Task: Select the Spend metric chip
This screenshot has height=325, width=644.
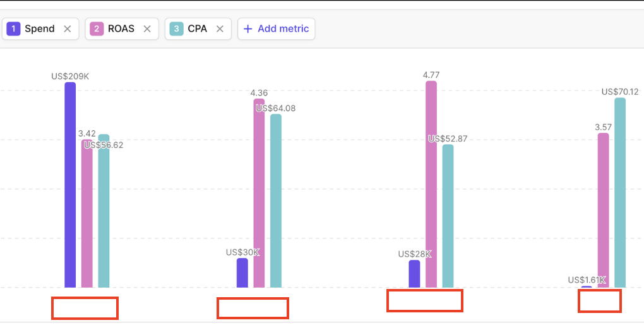Action: (x=40, y=29)
